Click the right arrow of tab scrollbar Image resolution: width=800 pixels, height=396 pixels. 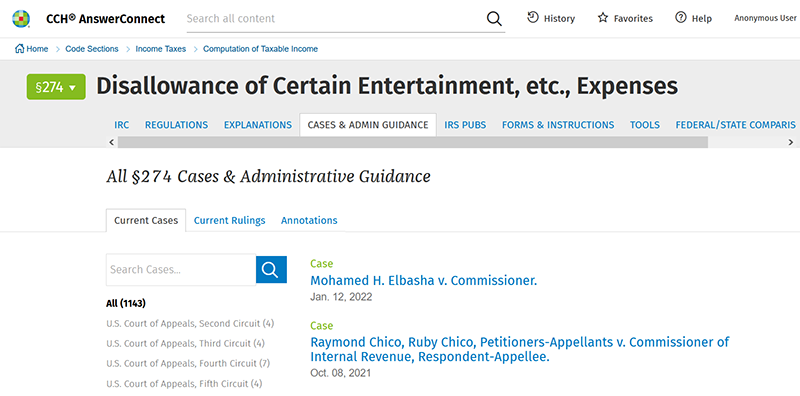point(791,142)
